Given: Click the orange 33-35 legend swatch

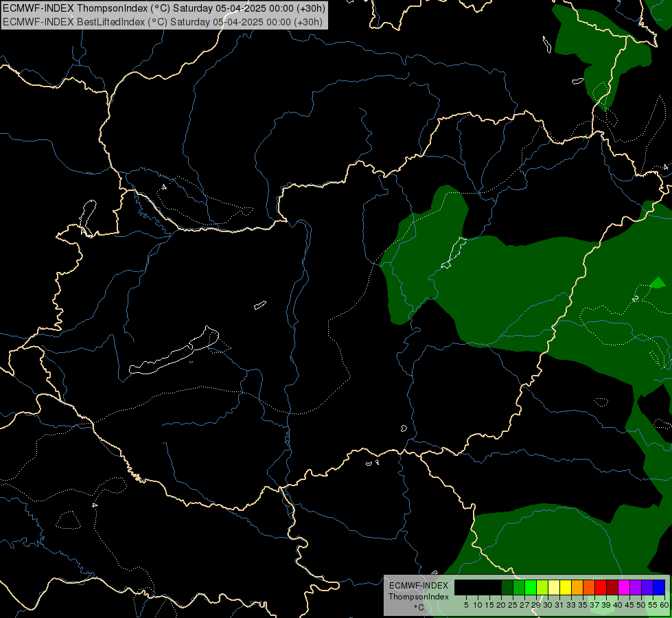Looking at the screenshot, I should (x=577, y=587).
